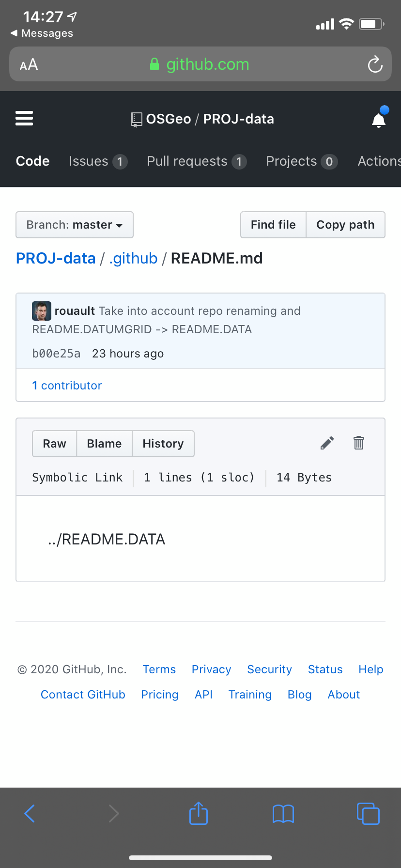
Task: View the Raw file content
Action: pyautogui.click(x=54, y=443)
